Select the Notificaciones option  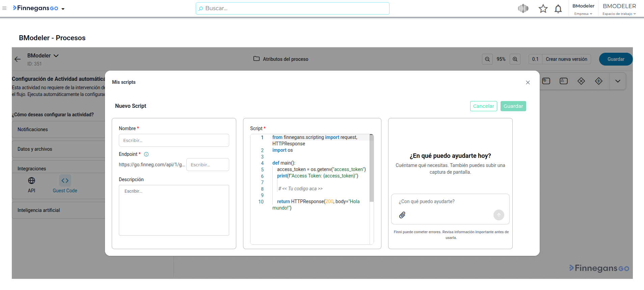coord(59,129)
